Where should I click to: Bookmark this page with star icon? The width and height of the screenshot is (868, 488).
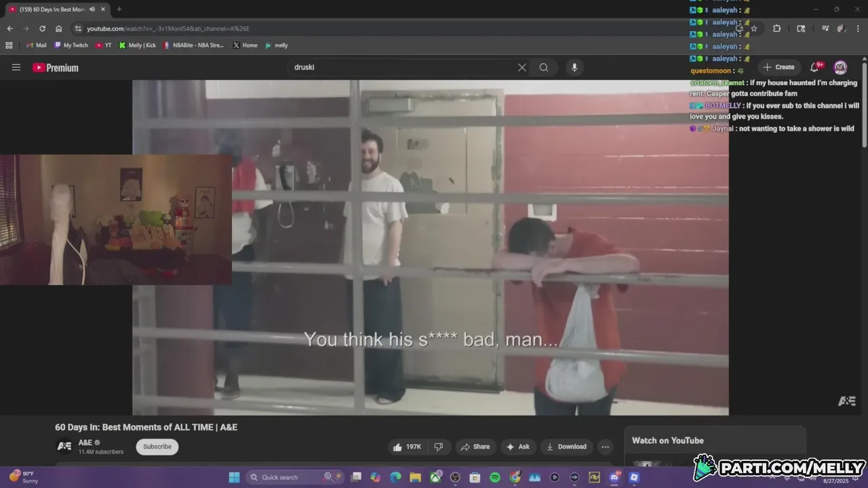pos(753,28)
